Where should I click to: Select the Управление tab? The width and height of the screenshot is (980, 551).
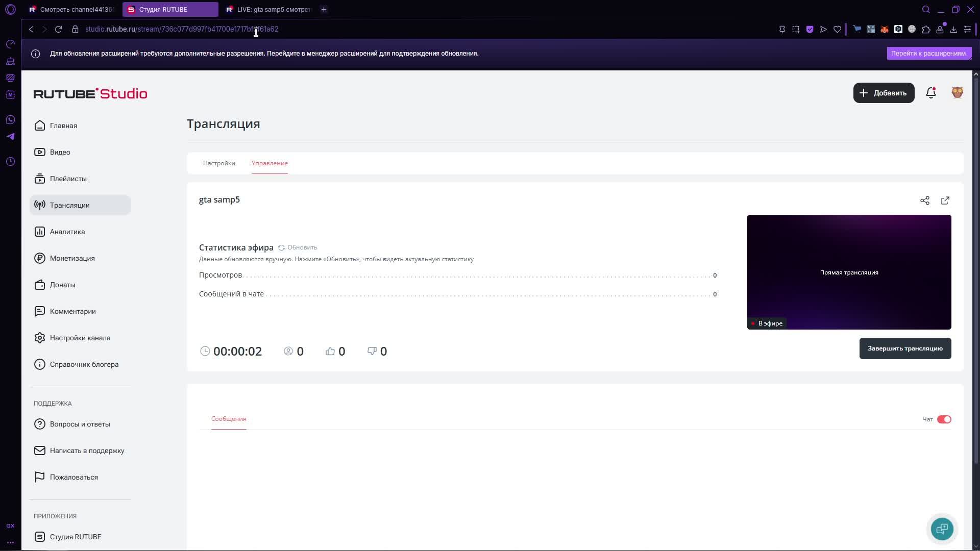coord(269,163)
